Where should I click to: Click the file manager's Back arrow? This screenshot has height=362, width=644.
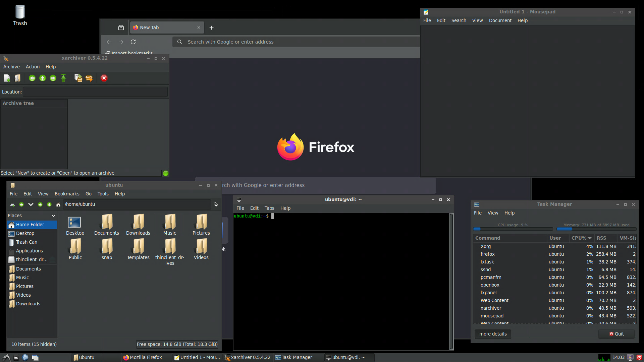[21, 204]
